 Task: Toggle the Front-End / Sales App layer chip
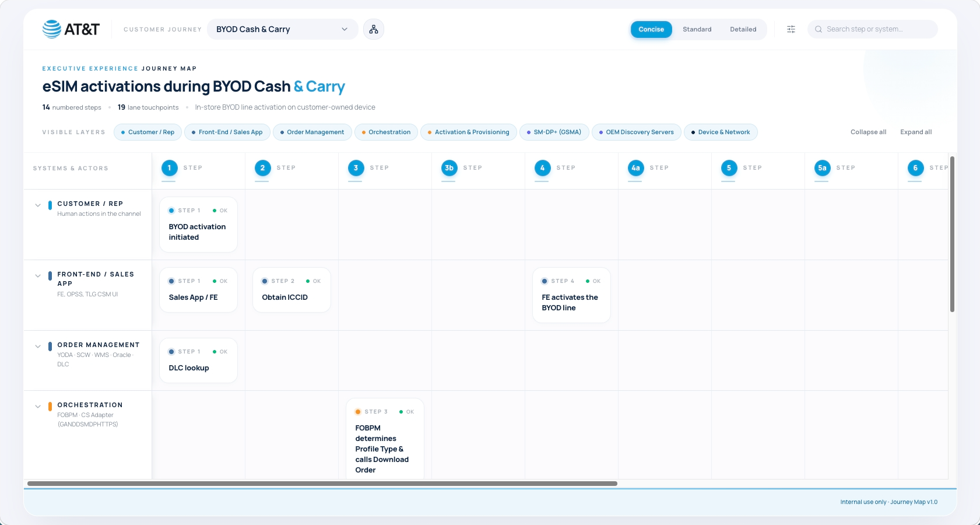click(x=227, y=132)
